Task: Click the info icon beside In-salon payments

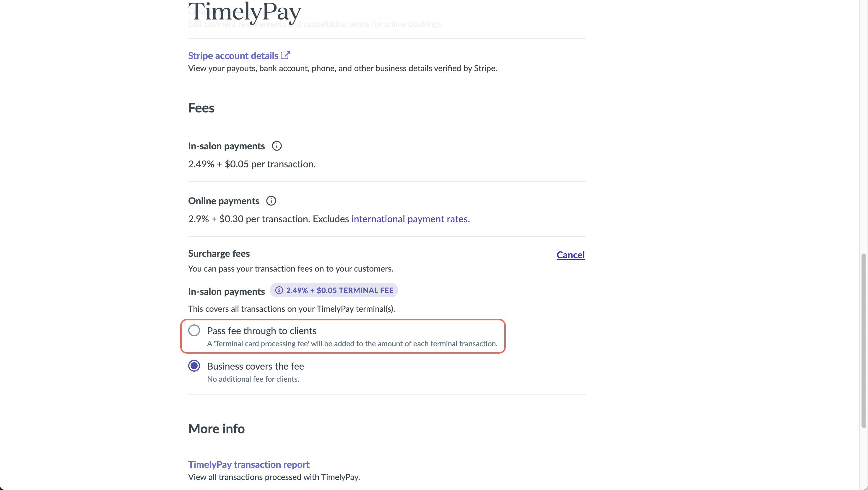Action: click(x=277, y=146)
